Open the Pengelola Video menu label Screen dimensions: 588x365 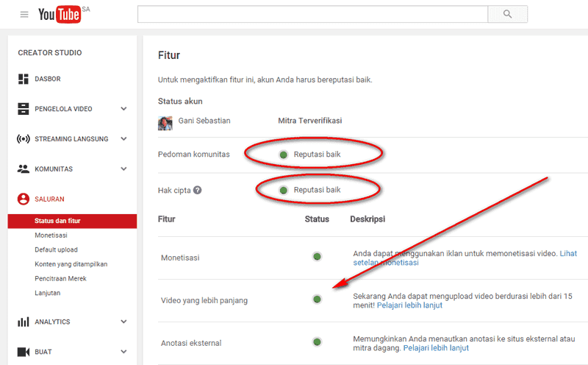(63, 109)
